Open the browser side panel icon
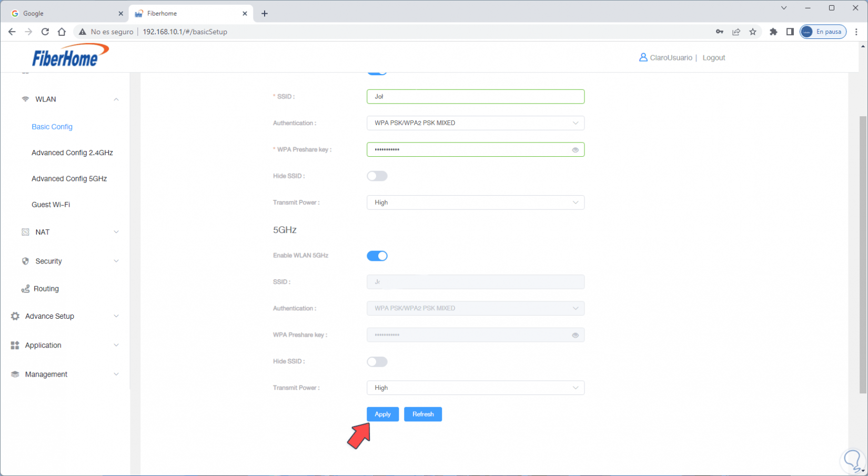The image size is (868, 476). point(790,32)
